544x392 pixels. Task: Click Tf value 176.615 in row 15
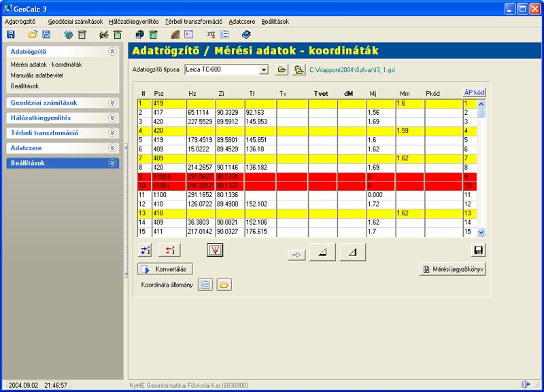click(260, 232)
